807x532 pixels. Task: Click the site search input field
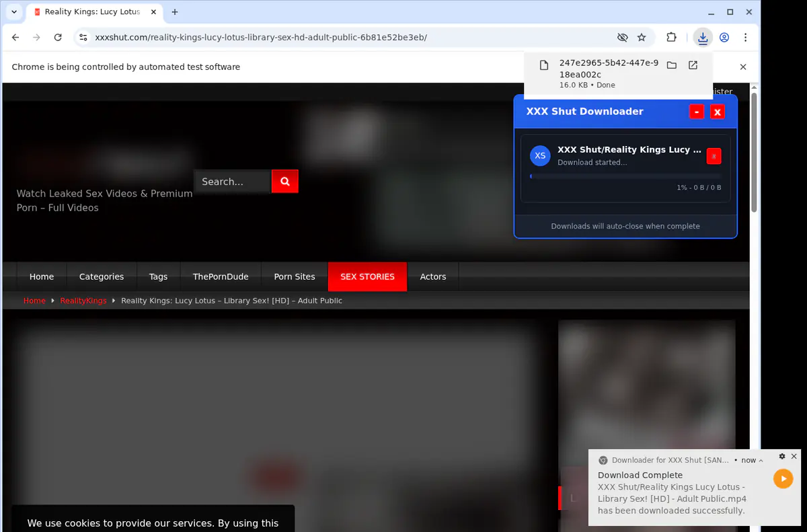[x=233, y=181]
